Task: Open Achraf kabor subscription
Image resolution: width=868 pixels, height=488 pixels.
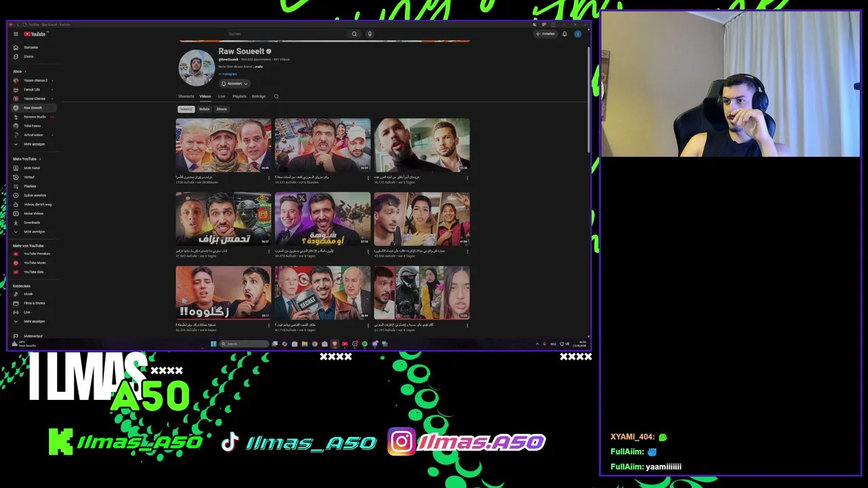Action: coord(33,135)
